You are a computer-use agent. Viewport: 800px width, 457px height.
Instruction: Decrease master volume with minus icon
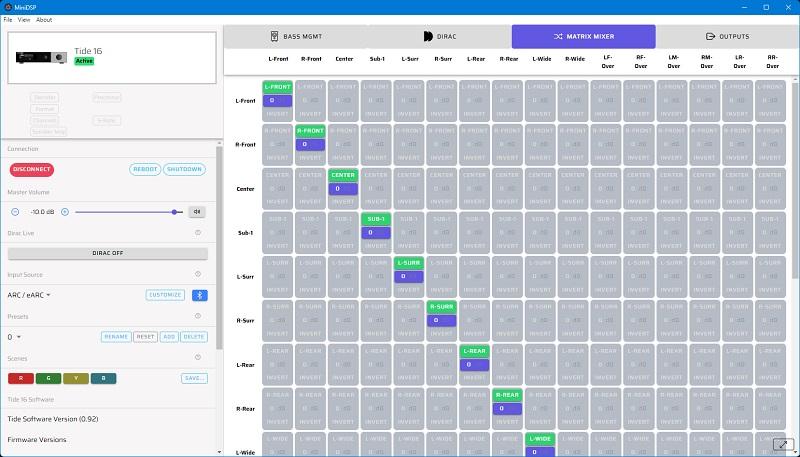click(x=15, y=212)
